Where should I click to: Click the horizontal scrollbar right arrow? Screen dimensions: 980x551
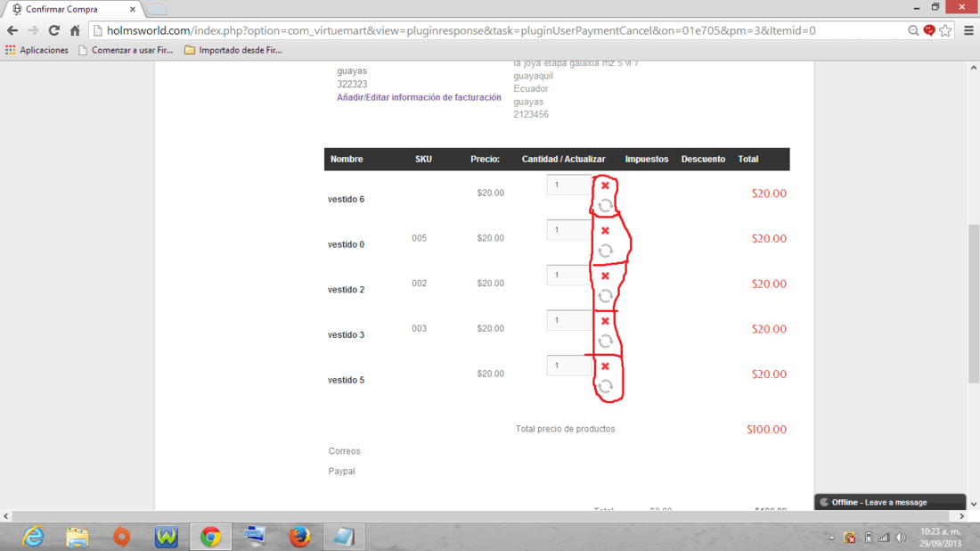(x=962, y=516)
